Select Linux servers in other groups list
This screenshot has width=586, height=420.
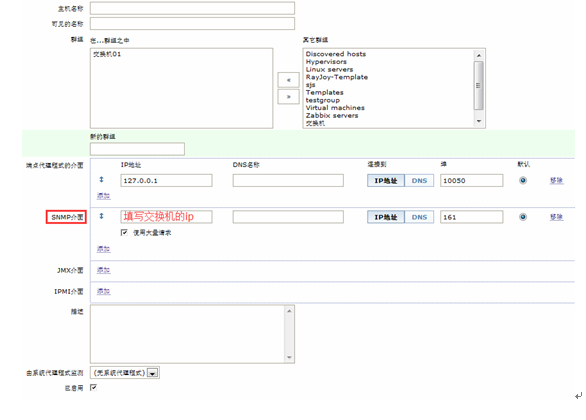[329, 70]
